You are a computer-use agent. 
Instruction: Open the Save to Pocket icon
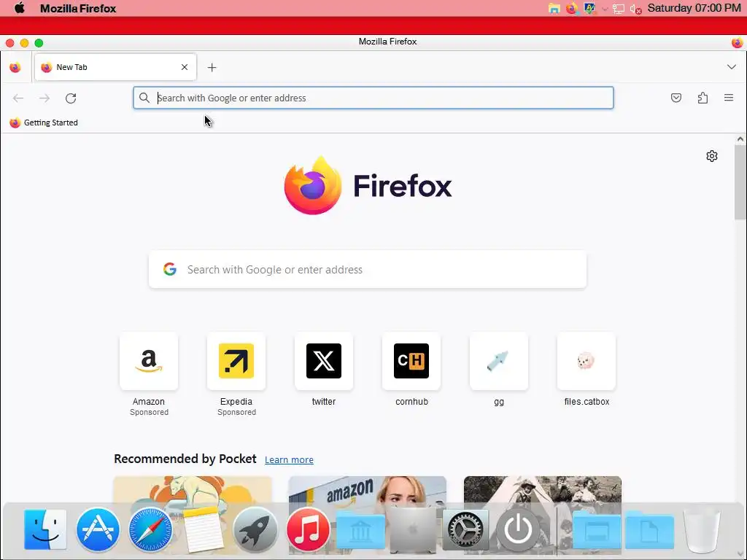676,98
